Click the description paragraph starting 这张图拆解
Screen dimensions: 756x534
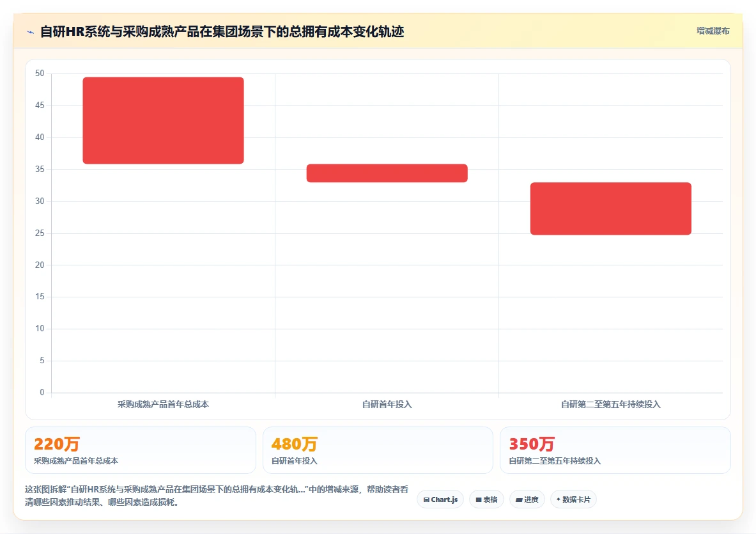click(217, 496)
